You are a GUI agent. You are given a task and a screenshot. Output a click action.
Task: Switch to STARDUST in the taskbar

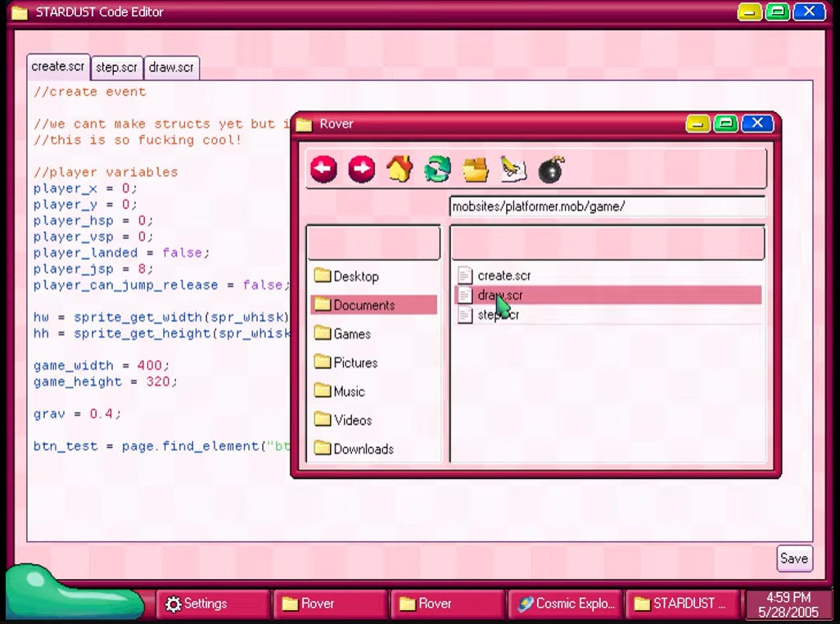pyautogui.click(x=682, y=604)
